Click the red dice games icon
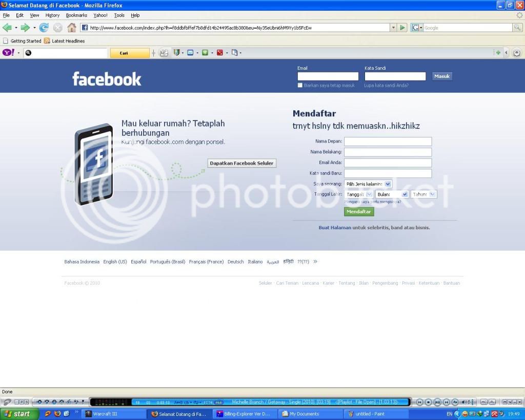The image size is (525, 420). (x=219, y=53)
